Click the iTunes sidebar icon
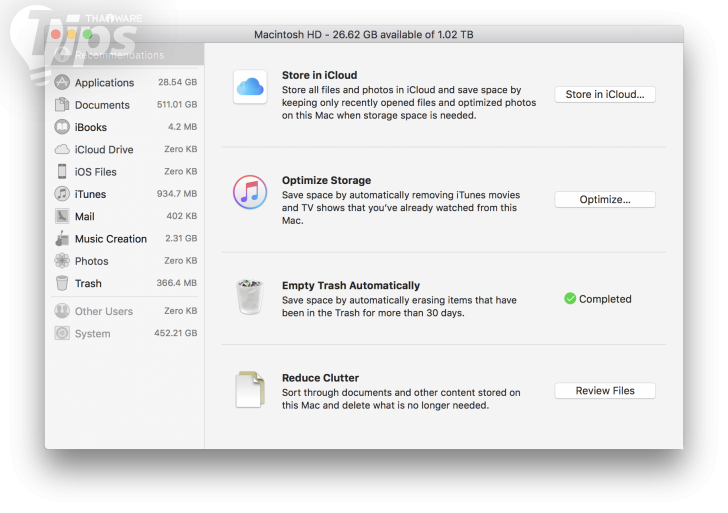This screenshot has height=513, width=728. (x=62, y=194)
